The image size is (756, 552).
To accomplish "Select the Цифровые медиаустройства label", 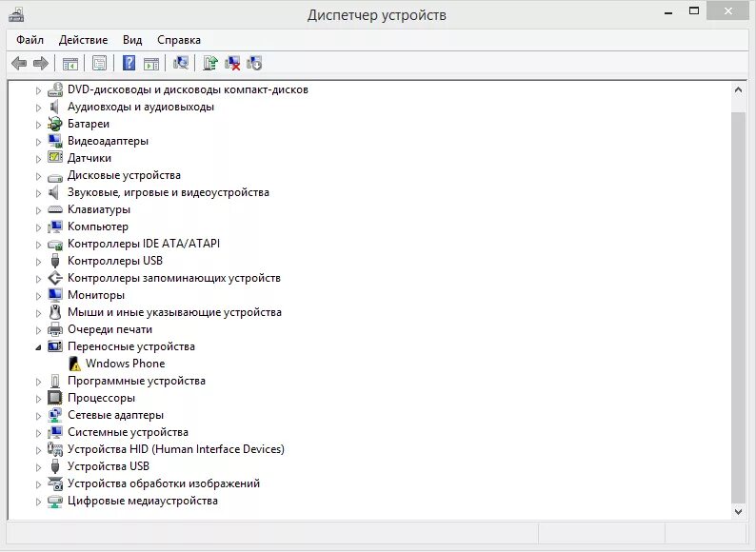I will 143,501.
